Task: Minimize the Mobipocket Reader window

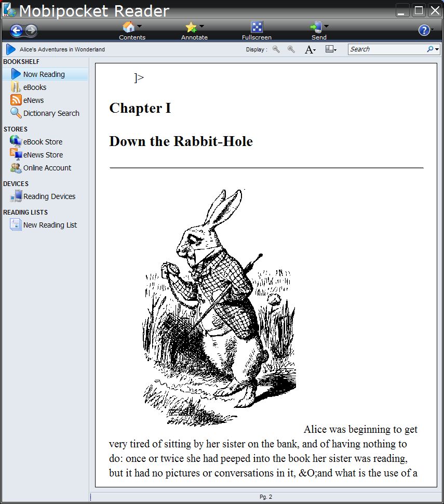Action: click(x=401, y=10)
